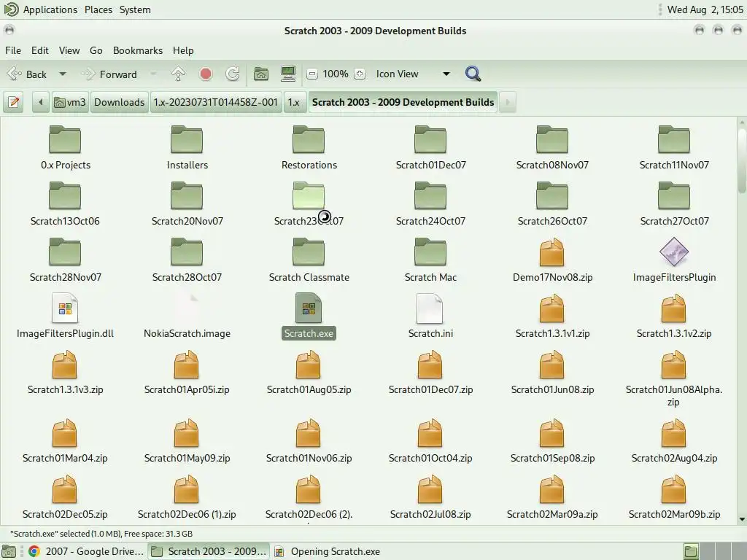
Task: Switch to 2007 - Google Drive taskbar window
Action: 86,551
